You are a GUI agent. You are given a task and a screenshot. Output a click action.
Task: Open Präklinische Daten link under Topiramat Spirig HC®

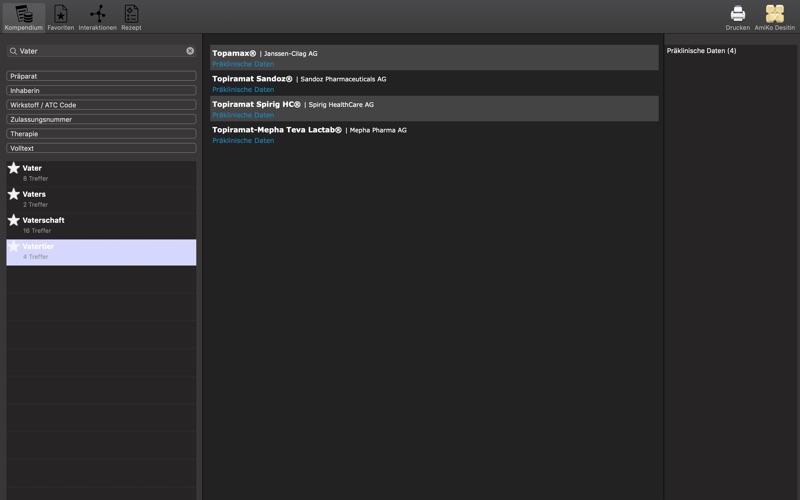243,115
